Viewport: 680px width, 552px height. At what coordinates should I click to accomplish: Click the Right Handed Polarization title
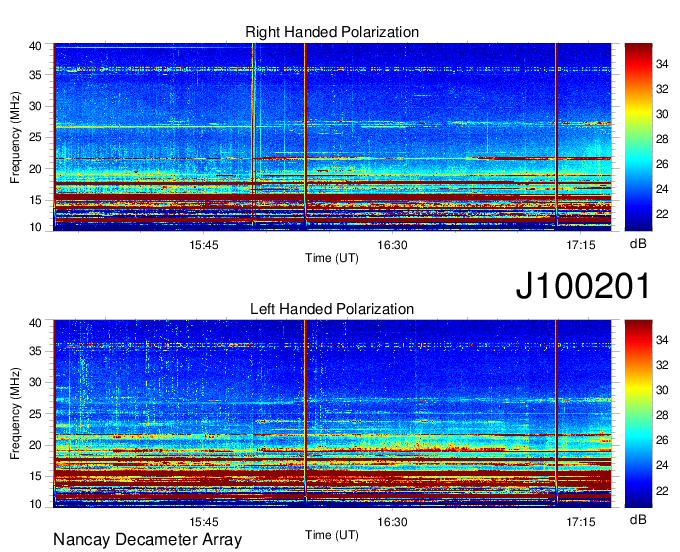point(332,32)
